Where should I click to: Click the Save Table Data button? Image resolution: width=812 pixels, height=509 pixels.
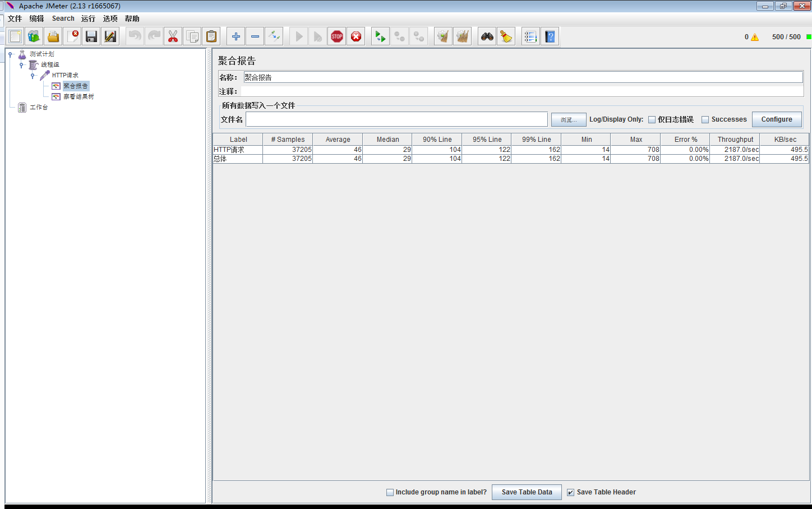[527, 492]
